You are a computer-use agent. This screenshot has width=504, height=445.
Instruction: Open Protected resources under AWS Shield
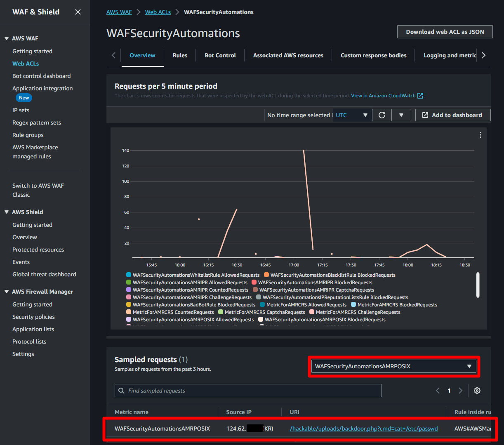click(x=38, y=250)
